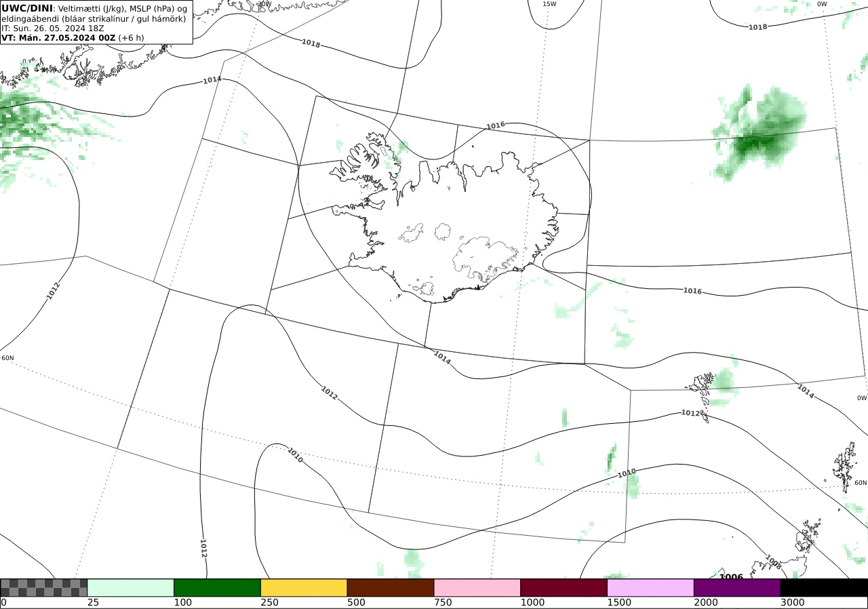Click the 1016 isobar label southeast of Iceland
This screenshot has height=609, width=868.
click(692, 291)
